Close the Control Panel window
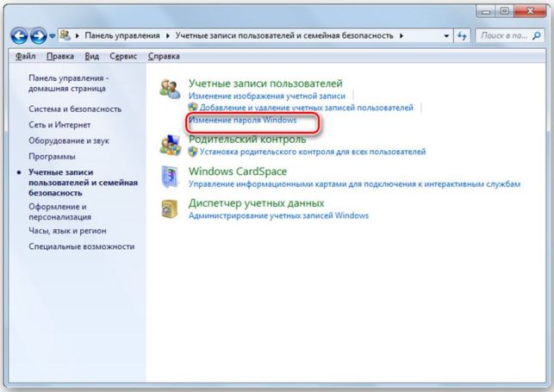554x392 pixels. (x=530, y=11)
